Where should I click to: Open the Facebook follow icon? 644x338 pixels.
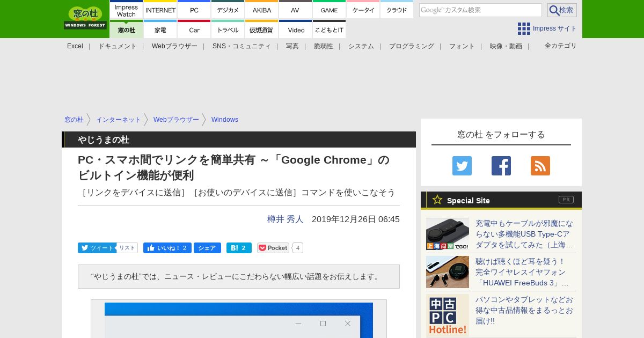pyautogui.click(x=501, y=166)
